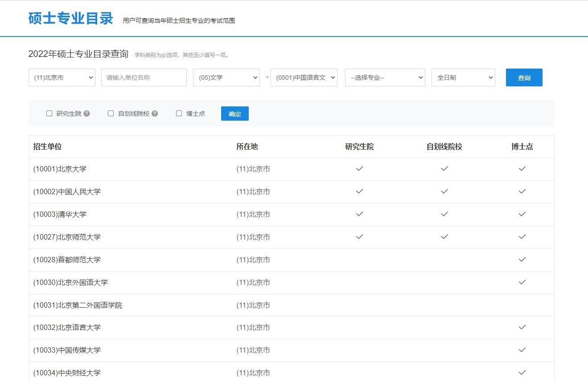Image resolution: width=588 pixels, height=382 pixels.
Task: Click 北京师范大学 研究生院 checkmark icon
Action: click(x=359, y=237)
